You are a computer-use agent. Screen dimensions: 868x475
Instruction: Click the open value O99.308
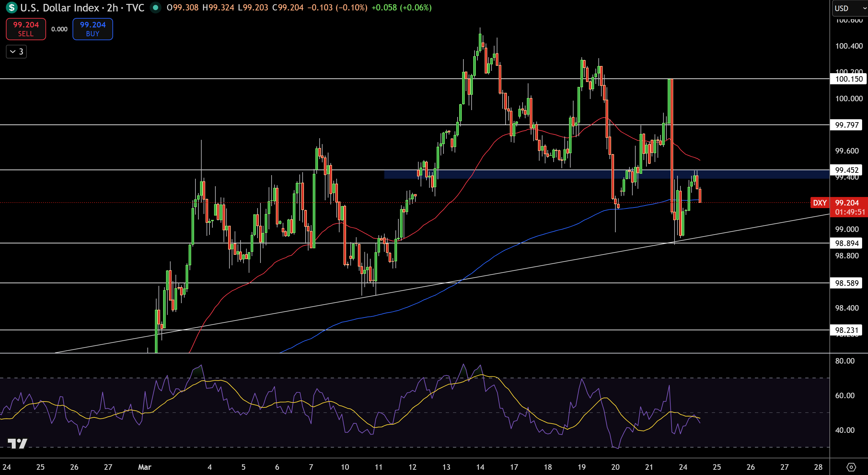click(x=183, y=8)
